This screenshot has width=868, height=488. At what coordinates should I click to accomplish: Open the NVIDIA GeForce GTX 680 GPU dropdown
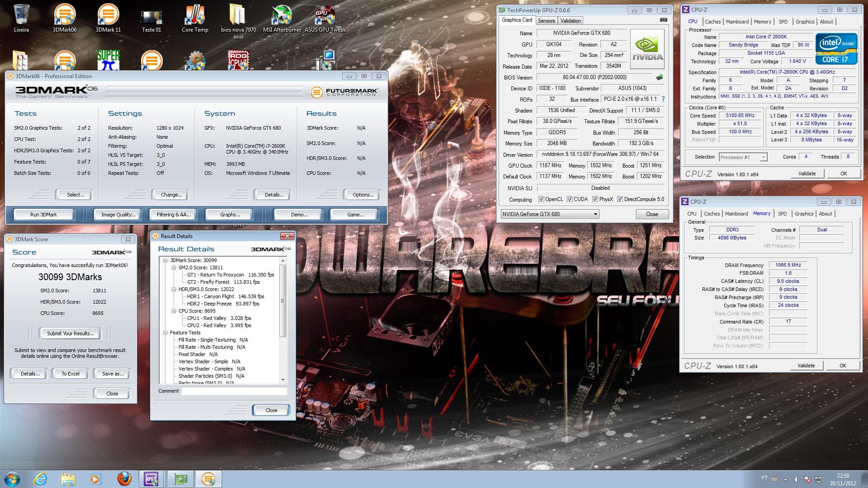(x=550, y=214)
